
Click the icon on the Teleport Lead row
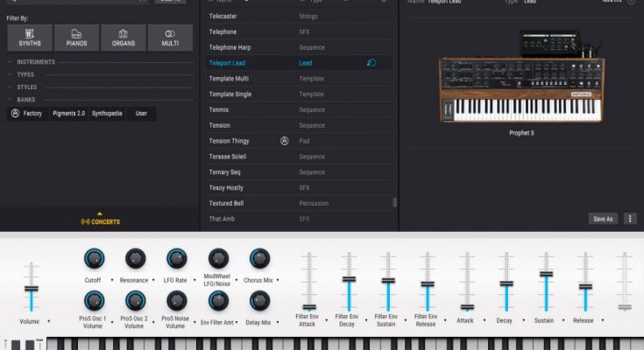pyautogui.click(x=372, y=63)
